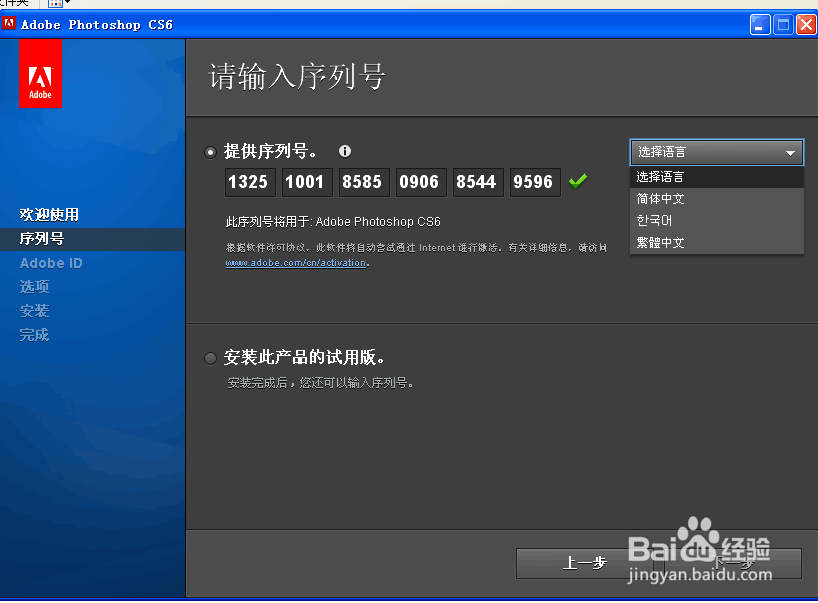This screenshot has height=603, width=818.
Task: Click the Adobe logo in sidebar
Action: point(41,74)
